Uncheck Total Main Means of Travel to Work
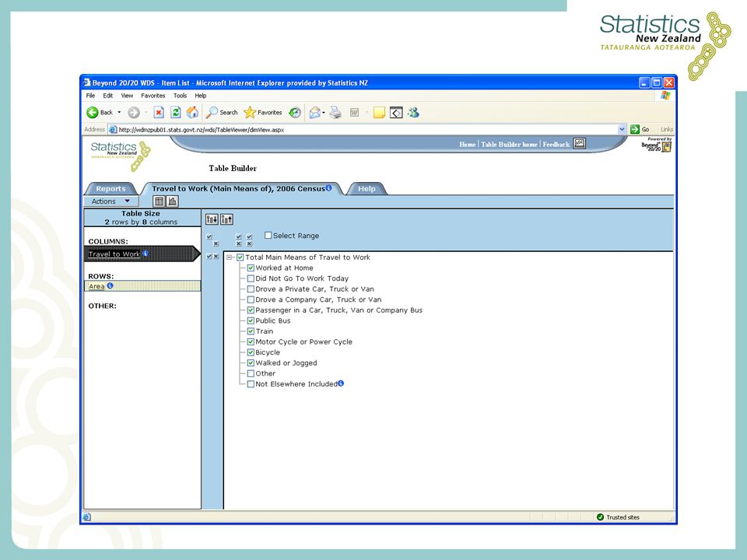Image resolution: width=747 pixels, height=560 pixels. [240, 257]
